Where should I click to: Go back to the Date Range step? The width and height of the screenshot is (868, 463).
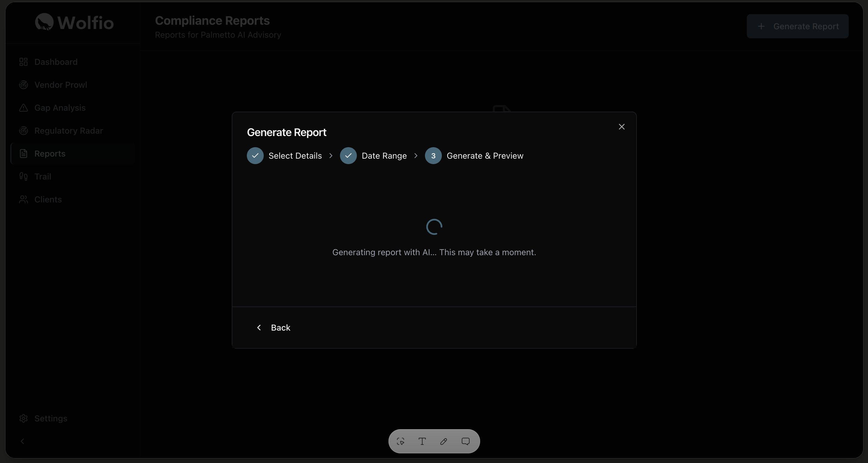coord(273,328)
